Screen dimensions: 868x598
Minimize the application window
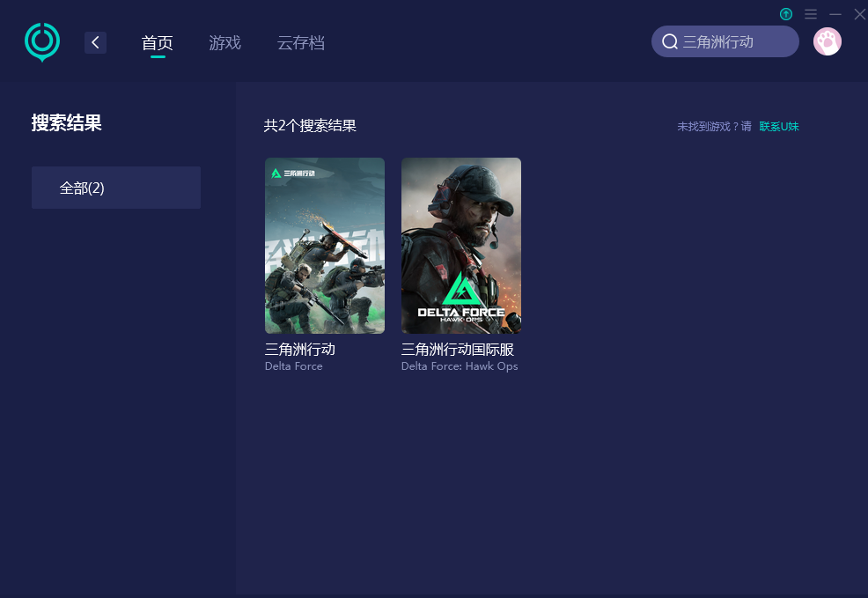(x=835, y=14)
